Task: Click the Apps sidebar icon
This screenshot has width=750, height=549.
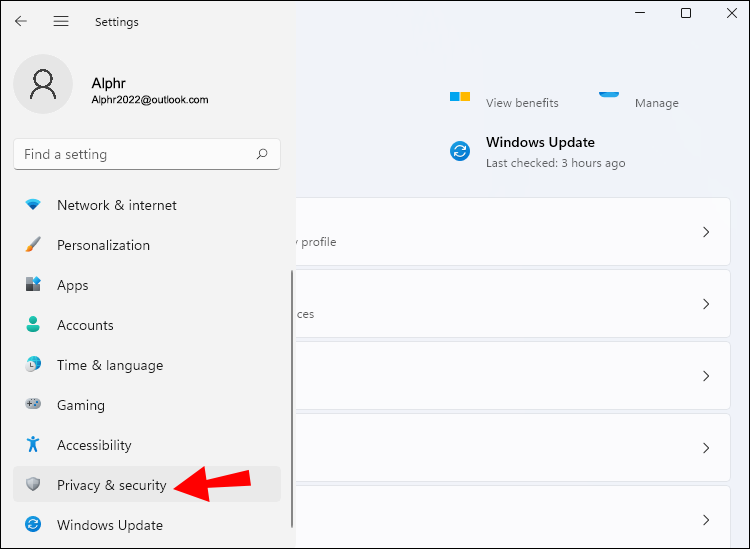Action: [x=33, y=285]
